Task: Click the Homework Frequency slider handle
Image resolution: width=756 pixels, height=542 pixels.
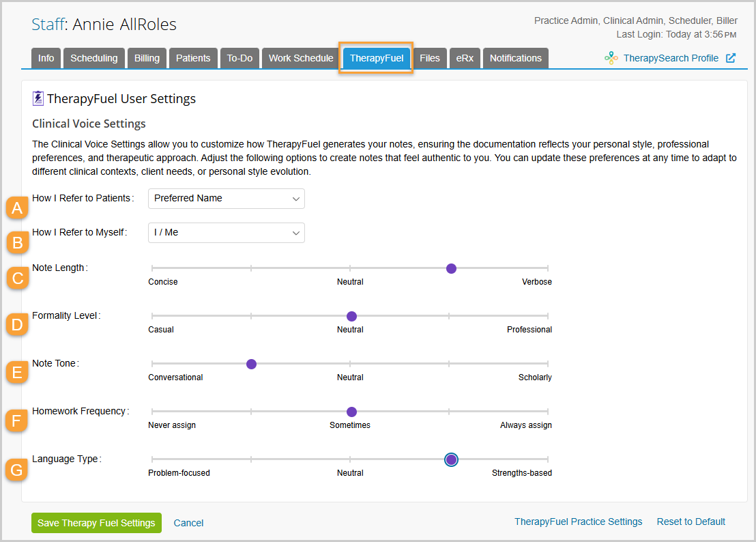Action: (x=352, y=412)
